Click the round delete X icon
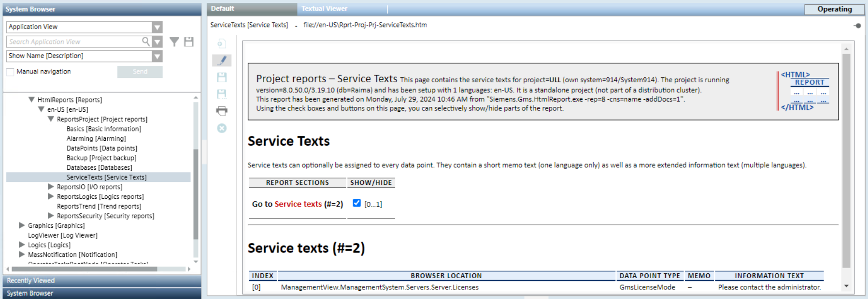The width and height of the screenshot is (868, 299). [x=222, y=128]
